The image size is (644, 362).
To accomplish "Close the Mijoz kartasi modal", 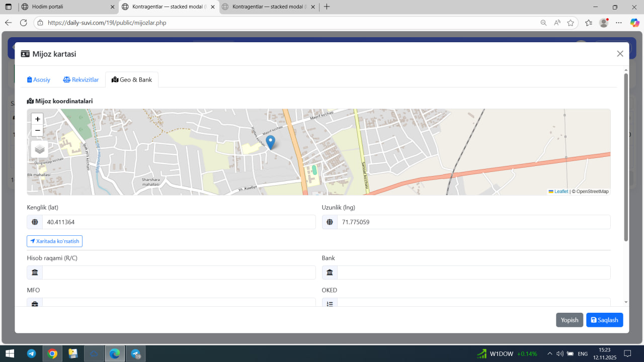I will 620,54.
